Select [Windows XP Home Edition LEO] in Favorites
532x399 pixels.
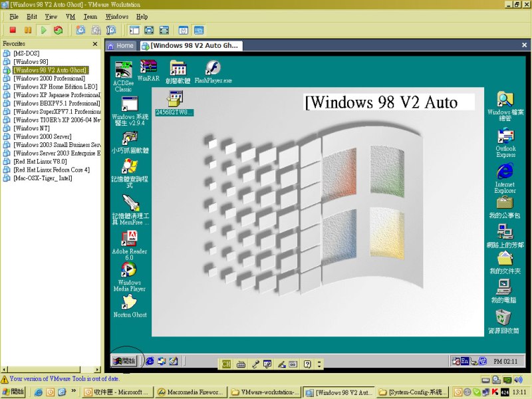55,86
